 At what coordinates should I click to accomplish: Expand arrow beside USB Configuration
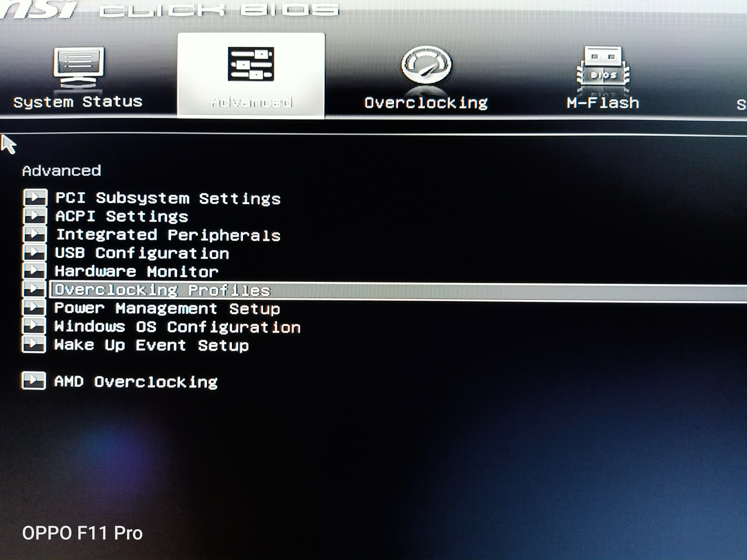pyautogui.click(x=34, y=252)
